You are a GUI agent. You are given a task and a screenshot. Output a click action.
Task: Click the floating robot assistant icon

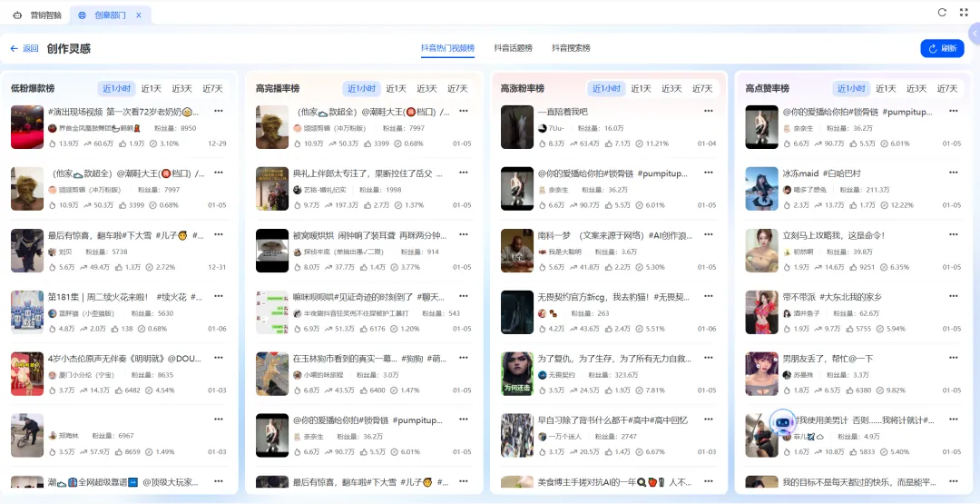tap(782, 422)
